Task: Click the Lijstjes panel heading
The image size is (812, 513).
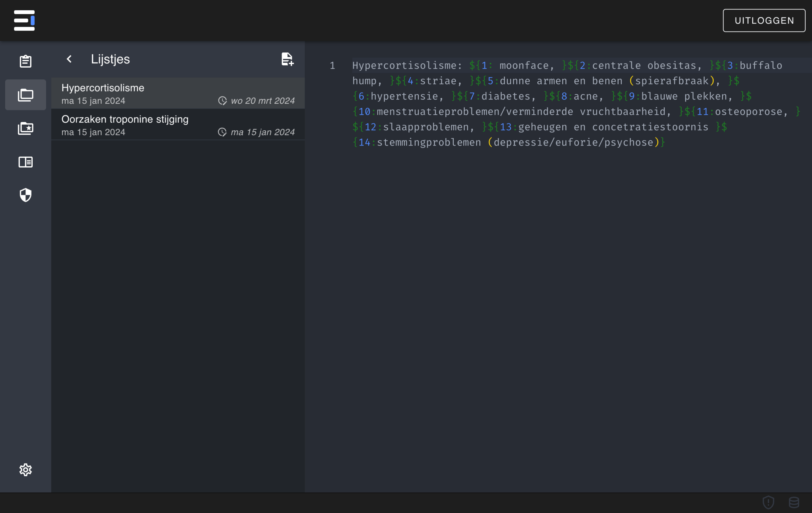Action: pyautogui.click(x=110, y=59)
